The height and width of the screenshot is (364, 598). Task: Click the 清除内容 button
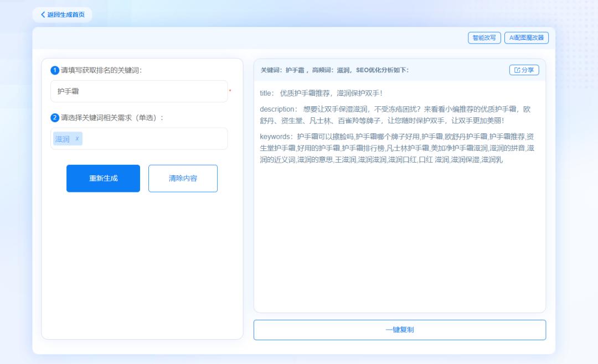(183, 178)
